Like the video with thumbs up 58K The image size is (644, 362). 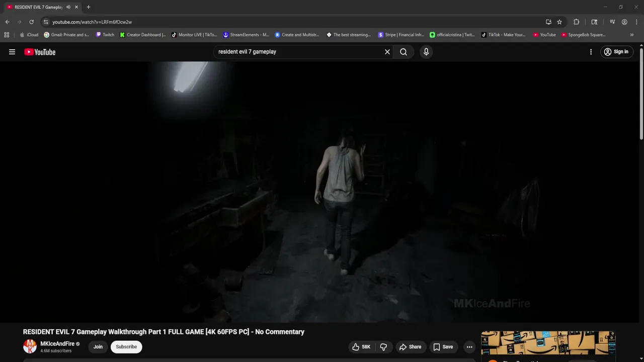(x=361, y=347)
